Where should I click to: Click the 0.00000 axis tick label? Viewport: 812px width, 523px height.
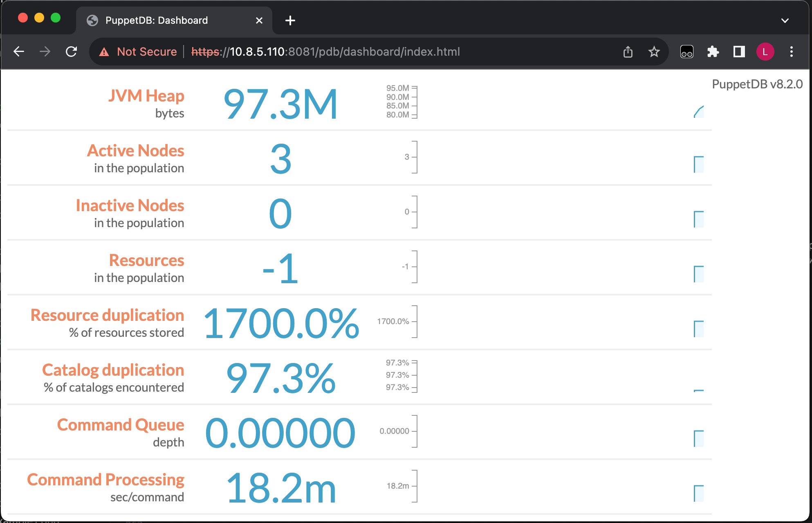[x=394, y=431]
